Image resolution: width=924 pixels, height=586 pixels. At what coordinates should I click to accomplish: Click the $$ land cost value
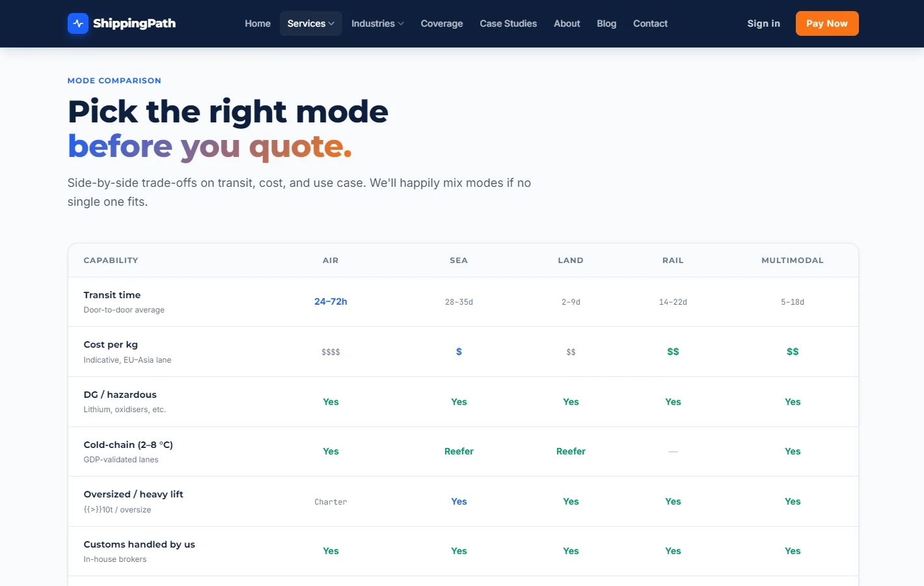click(571, 352)
